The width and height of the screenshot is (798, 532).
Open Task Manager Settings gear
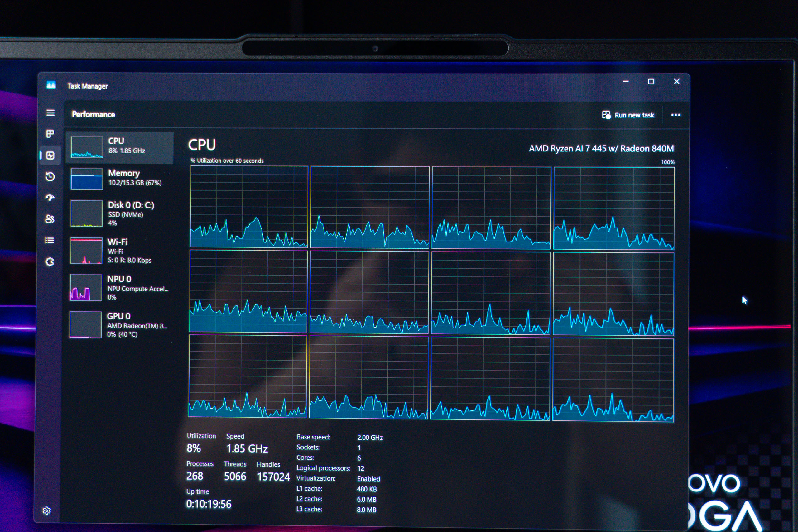(x=47, y=510)
